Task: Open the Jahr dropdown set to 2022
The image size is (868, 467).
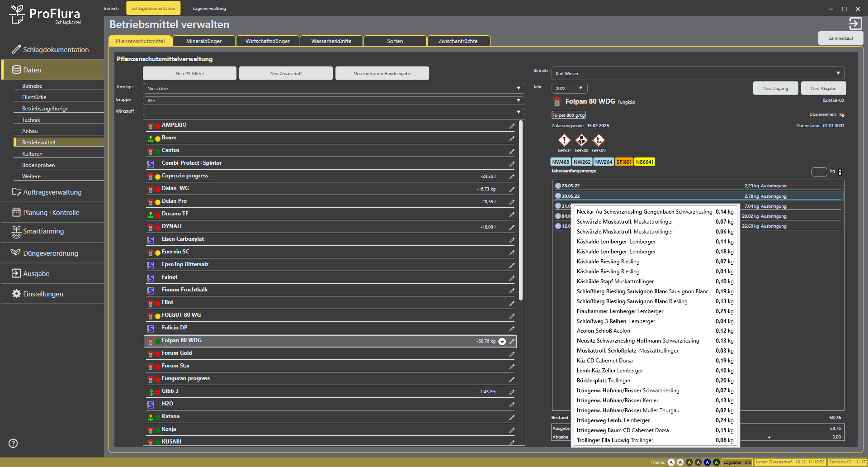Action: pyautogui.click(x=569, y=88)
